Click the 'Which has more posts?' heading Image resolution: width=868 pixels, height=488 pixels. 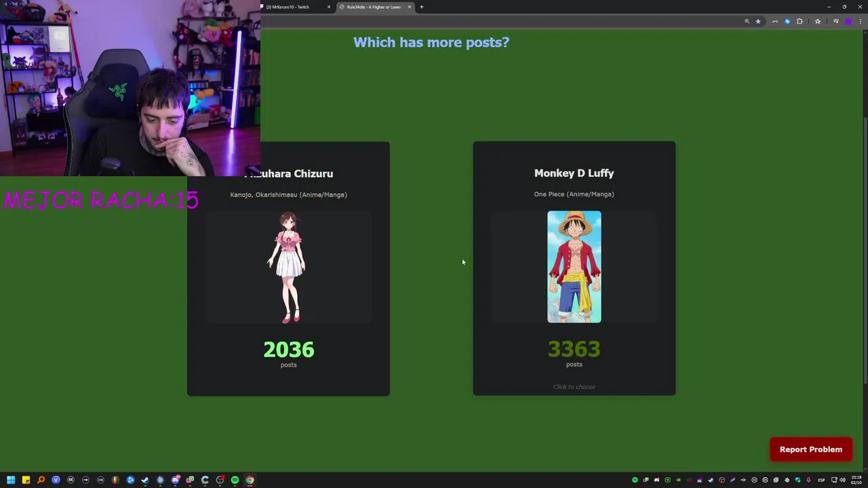431,42
